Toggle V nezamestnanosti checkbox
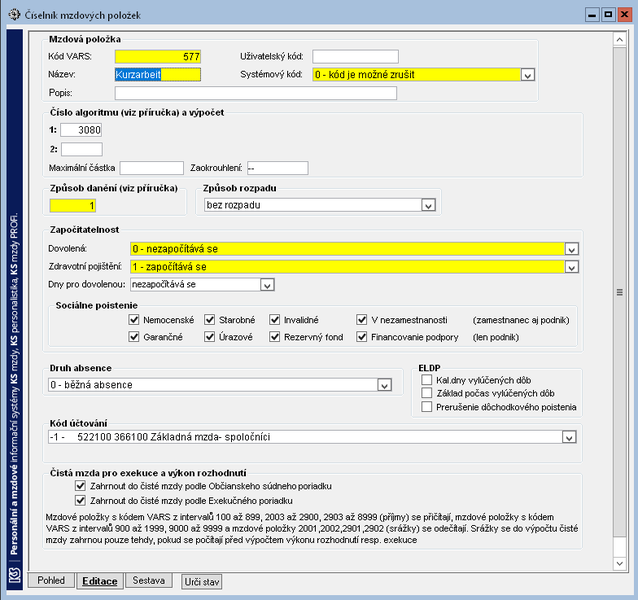The image size is (638, 600). (x=362, y=320)
